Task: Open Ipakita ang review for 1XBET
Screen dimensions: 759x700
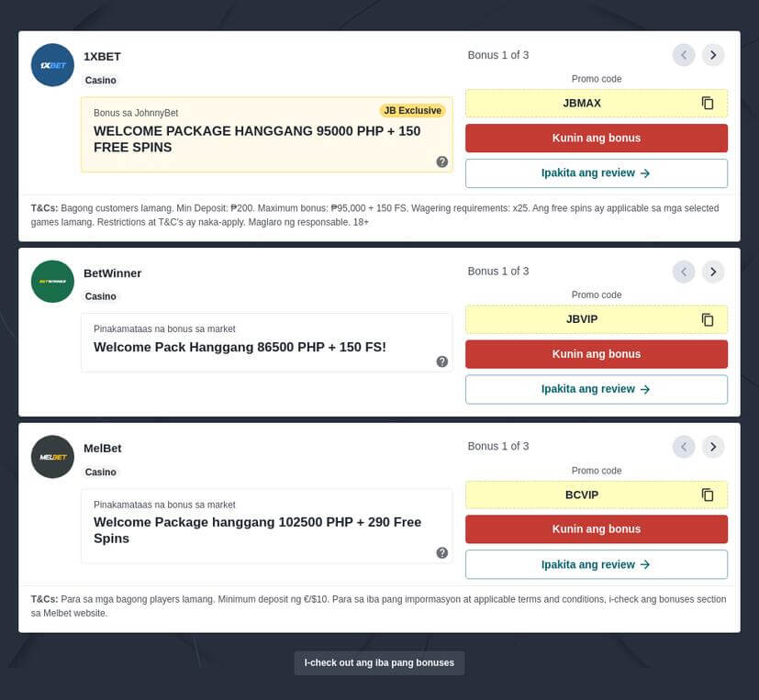Action: click(x=597, y=173)
